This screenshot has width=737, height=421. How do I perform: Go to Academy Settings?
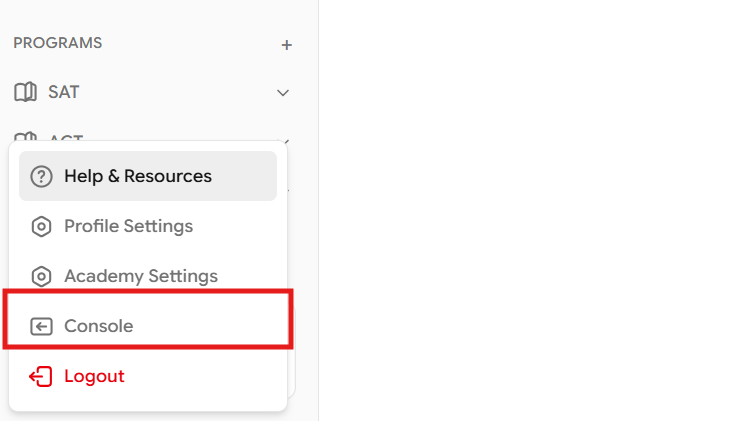[x=140, y=276]
